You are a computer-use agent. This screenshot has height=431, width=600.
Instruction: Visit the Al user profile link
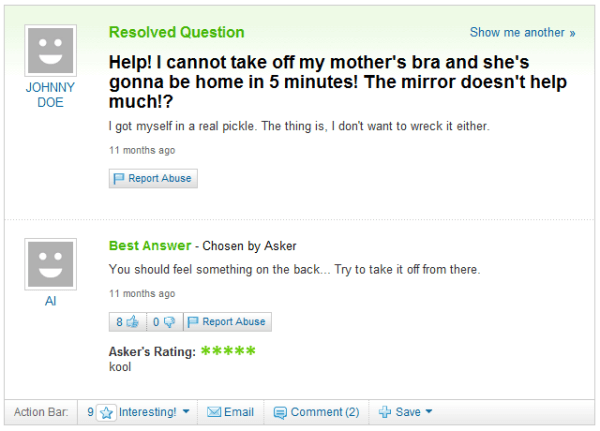pos(51,301)
